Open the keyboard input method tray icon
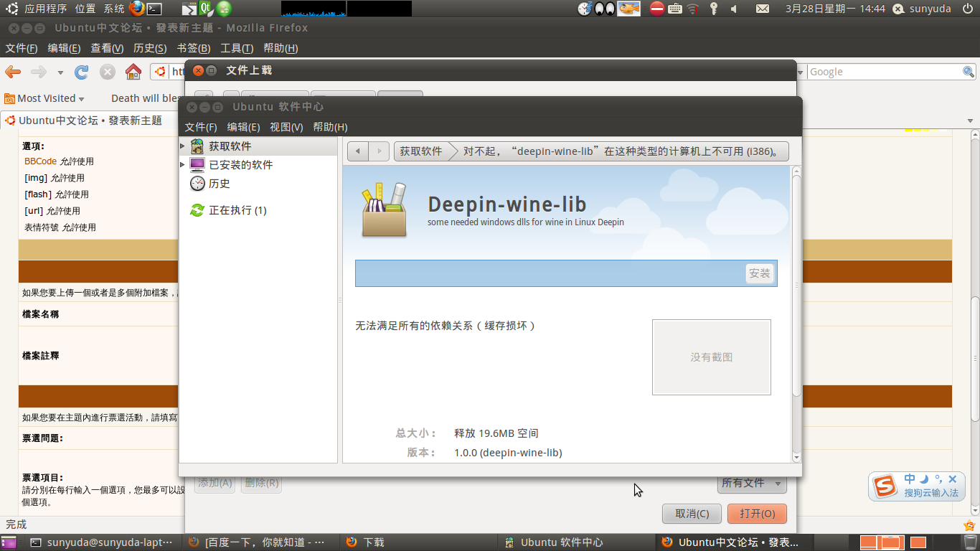 pyautogui.click(x=675, y=9)
